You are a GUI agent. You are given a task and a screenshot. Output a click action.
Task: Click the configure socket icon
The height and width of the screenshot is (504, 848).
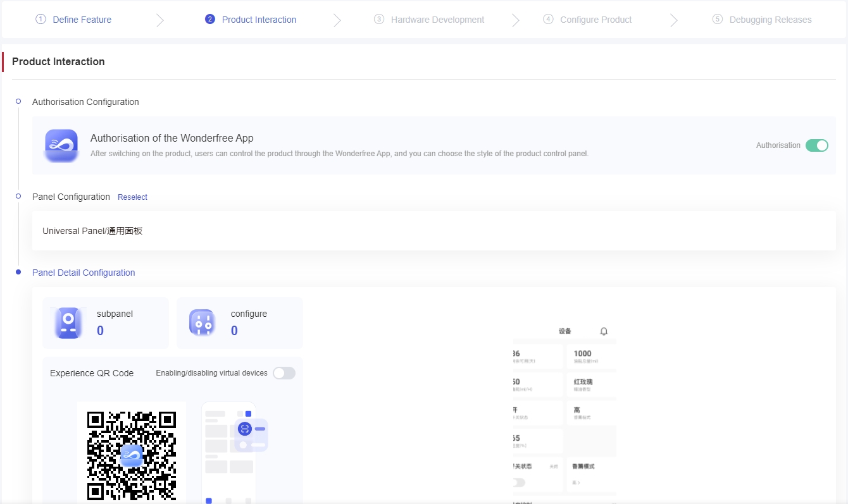click(203, 323)
